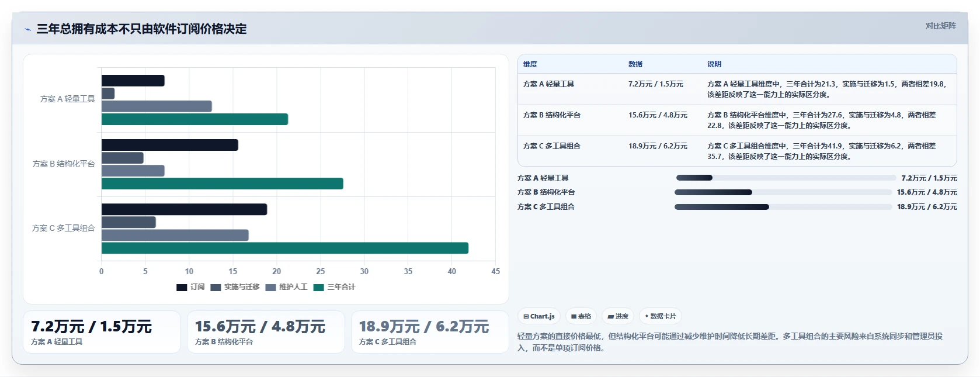Image resolution: width=980 pixels, height=377 pixels.
Task: Click the small icon beside the slide title
Action: pyautogui.click(x=27, y=29)
